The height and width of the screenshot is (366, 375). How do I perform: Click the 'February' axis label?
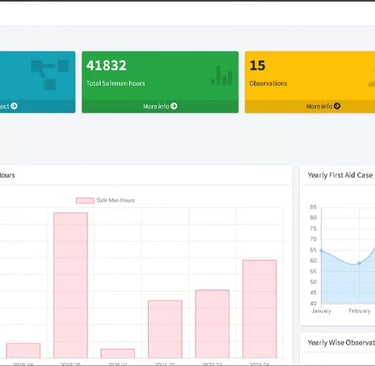coord(359,311)
